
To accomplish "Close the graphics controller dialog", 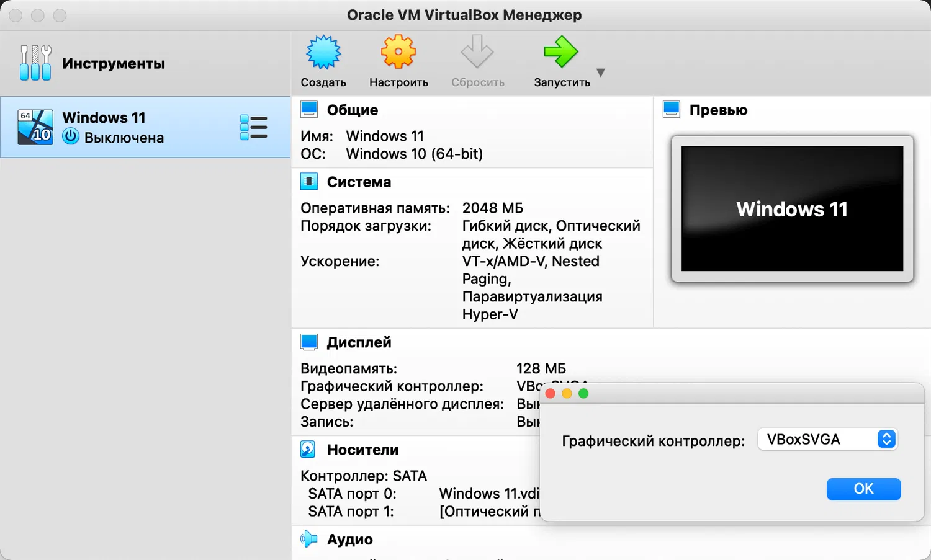I will [550, 394].
